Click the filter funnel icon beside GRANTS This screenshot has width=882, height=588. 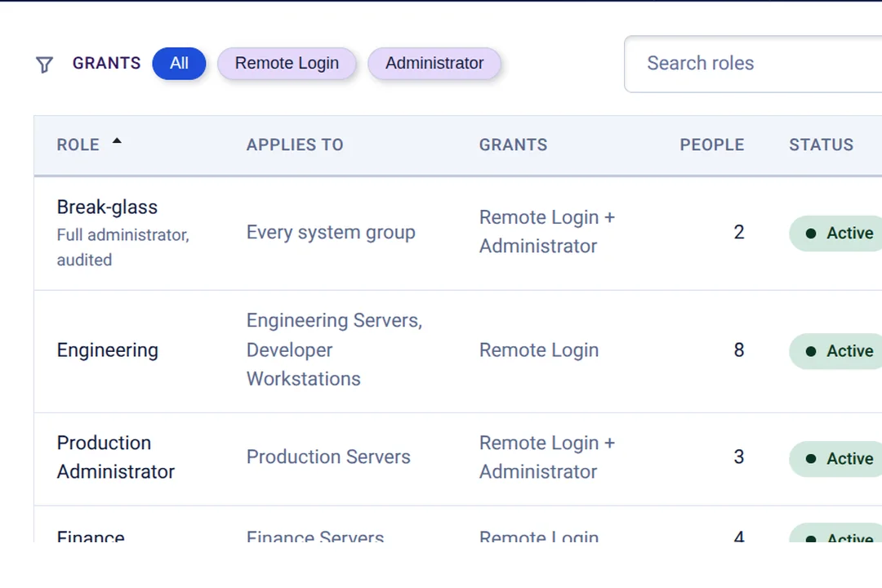click(44, 65)
